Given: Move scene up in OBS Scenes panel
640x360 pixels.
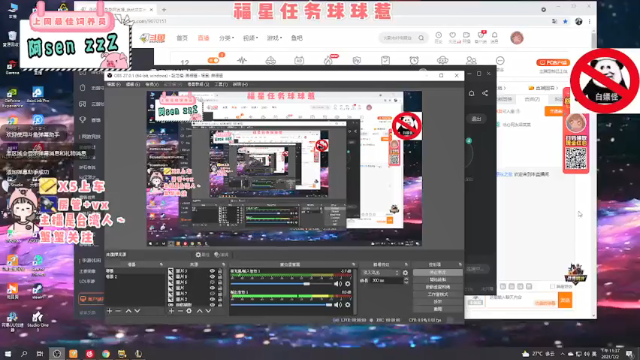Looking at the screenshot, I should click(x=128, y=311).
